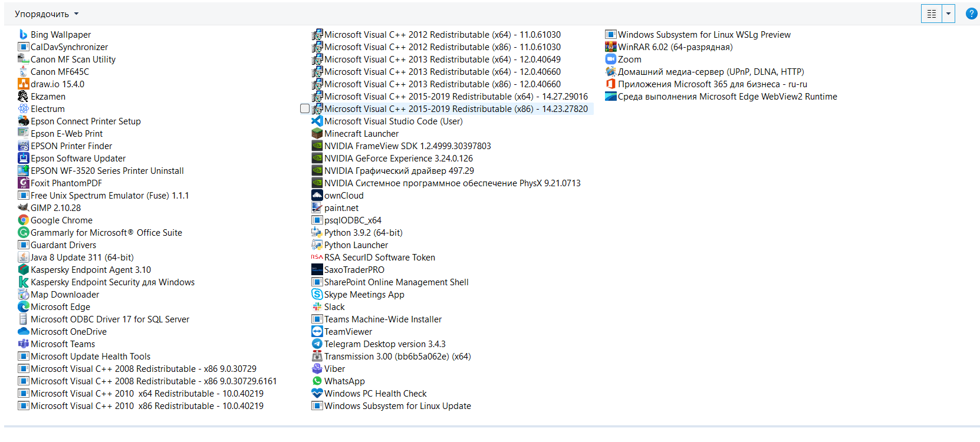Open help with the question mark button
The image size is (980, 442).
(971, 14)
